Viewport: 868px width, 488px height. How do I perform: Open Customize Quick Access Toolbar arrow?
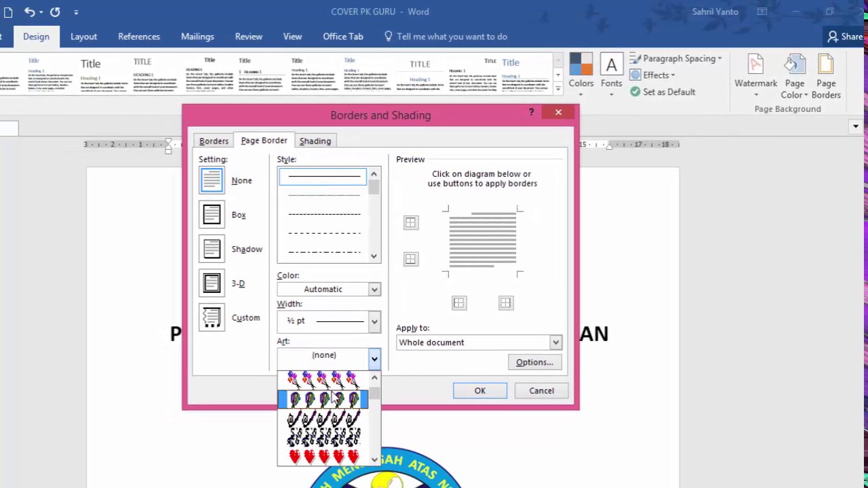76,12
